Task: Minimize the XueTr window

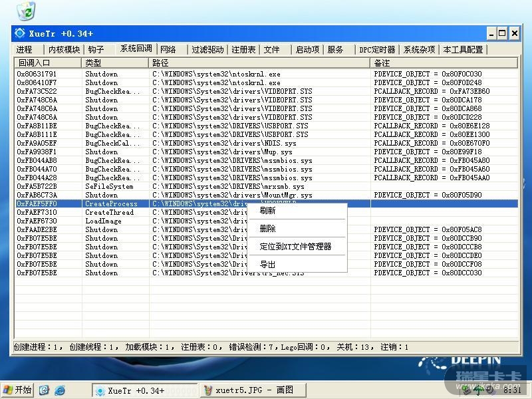Action: pos(491,33)
